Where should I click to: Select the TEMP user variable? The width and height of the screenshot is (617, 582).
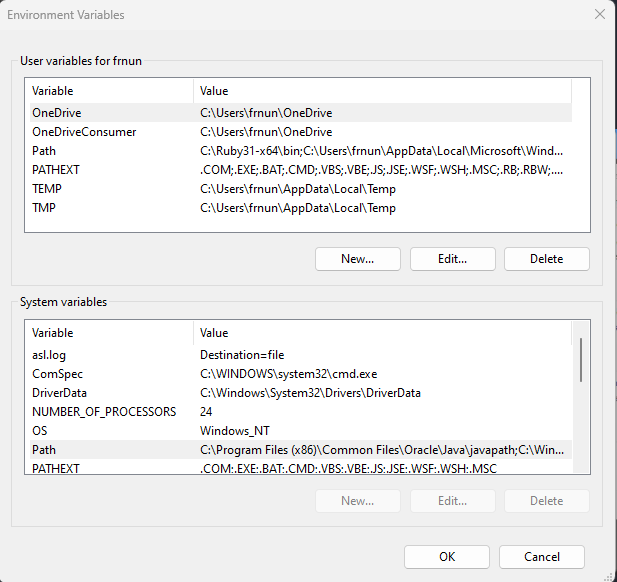pos(48,189)
